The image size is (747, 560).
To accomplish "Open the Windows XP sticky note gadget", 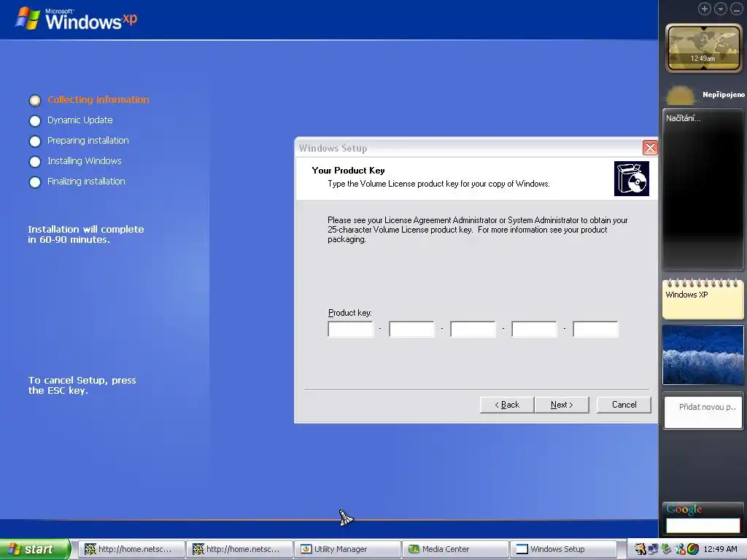I will [703, 299].
